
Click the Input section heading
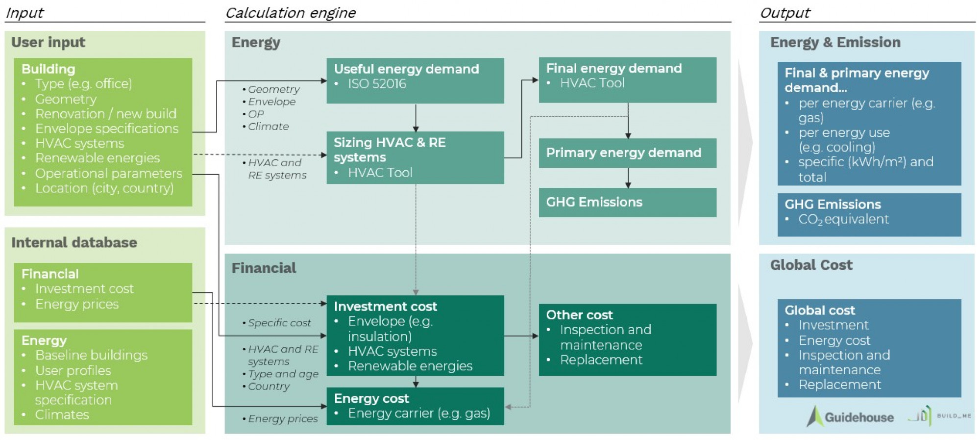click(x=24, y=13)
